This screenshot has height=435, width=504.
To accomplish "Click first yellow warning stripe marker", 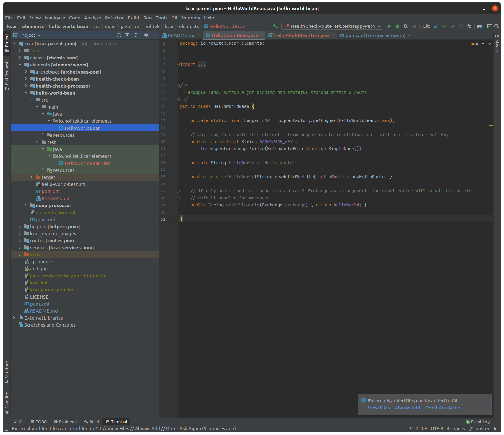I will pyautogui.click(x=491, y=126).
